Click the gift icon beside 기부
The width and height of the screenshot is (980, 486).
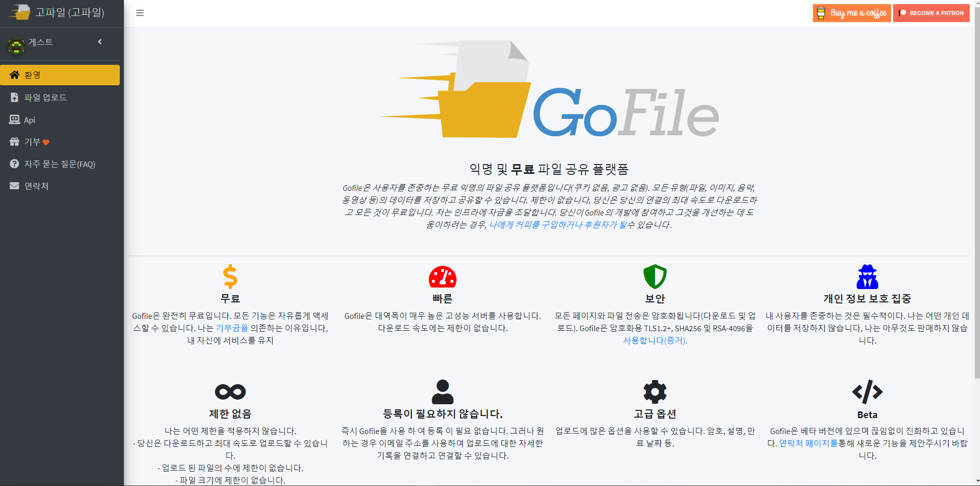(x=14, y=141)
